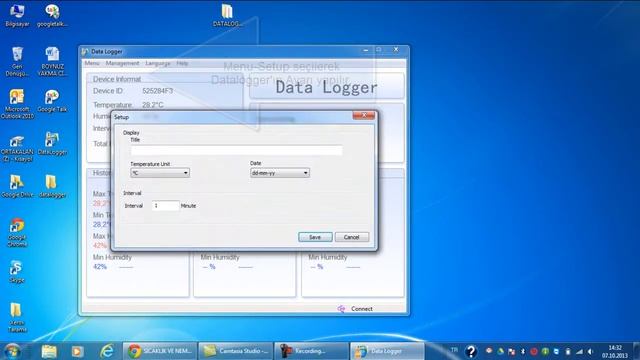The width and height of the screenshot is (640, 360).
Task: Open the ORTAKALAN shortcut desktop icon
Action: point(17,148)
